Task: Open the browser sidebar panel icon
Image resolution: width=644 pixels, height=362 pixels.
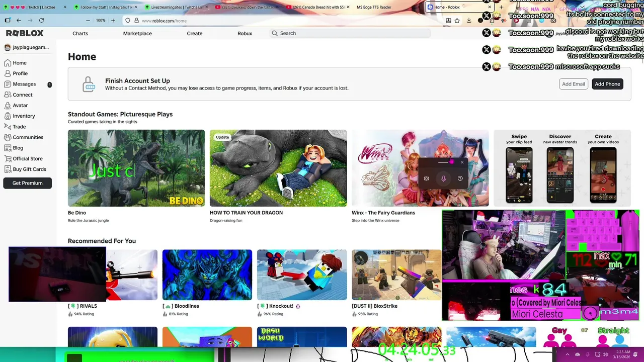Action: (x=7, y=20)
